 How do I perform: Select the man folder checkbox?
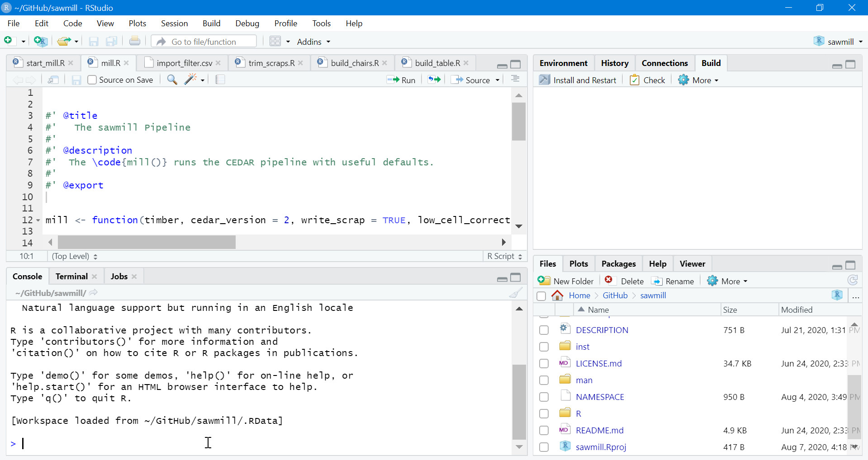point(544,380)
